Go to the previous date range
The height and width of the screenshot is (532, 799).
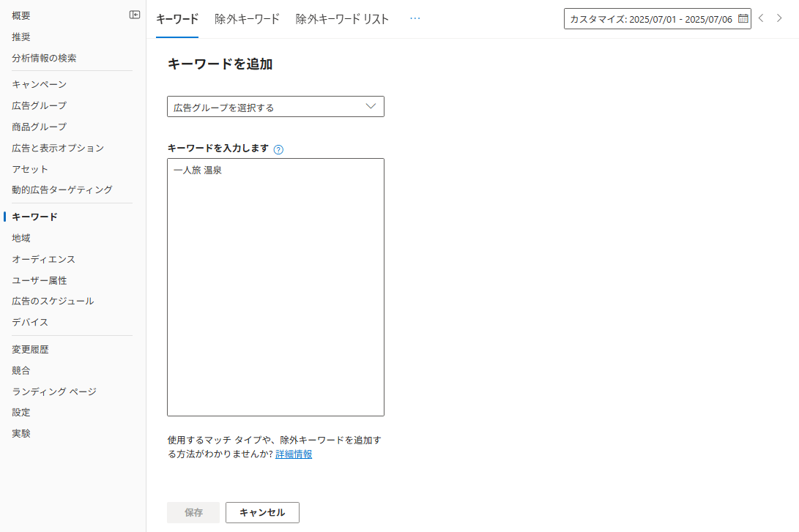[762, 18]
